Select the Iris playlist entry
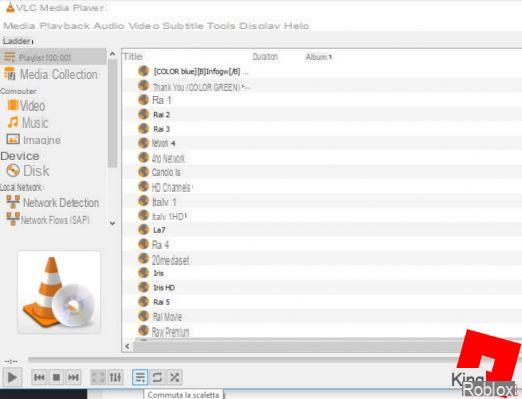 click(159, 273)
